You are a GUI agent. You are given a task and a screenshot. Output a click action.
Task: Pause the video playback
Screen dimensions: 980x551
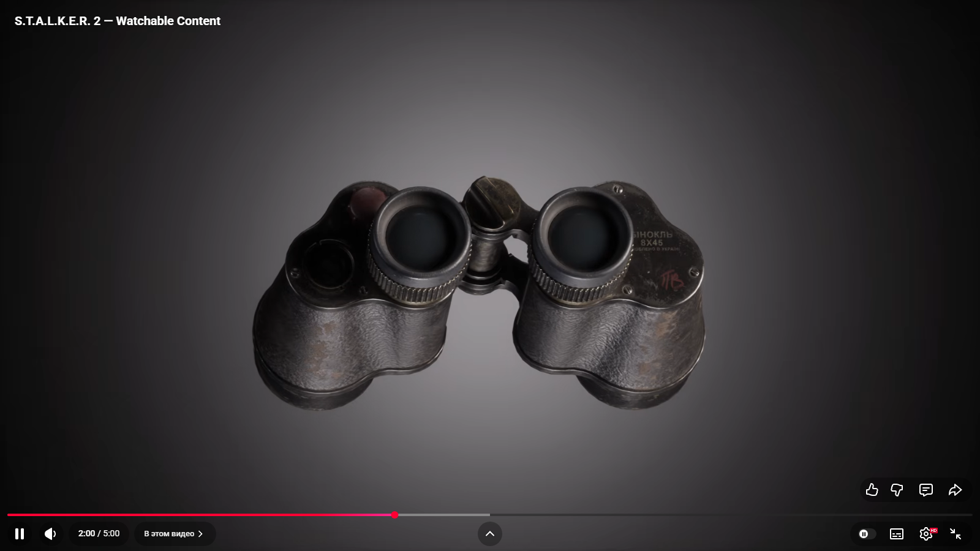[20, 534]
